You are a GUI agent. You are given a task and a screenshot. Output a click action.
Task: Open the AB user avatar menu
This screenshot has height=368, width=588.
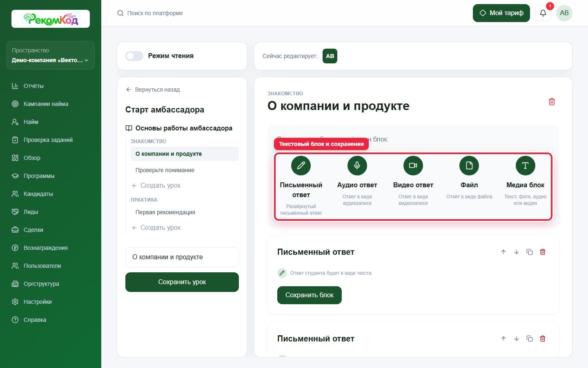click(564, 13)
